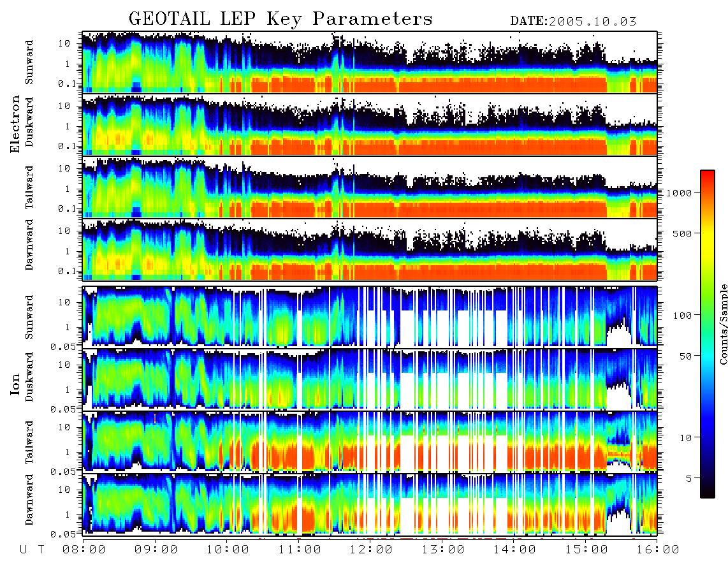The width and height of the screenshot is (728, 561).
Task: Click '0.05' tick of Ion Sunward axis
Action: tap(63, 346)
